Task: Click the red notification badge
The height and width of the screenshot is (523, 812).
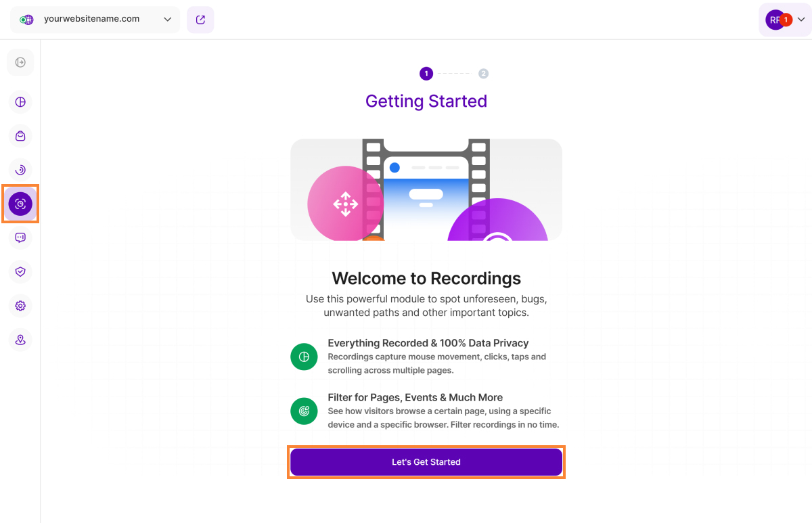Action: (x=786, y=20)
